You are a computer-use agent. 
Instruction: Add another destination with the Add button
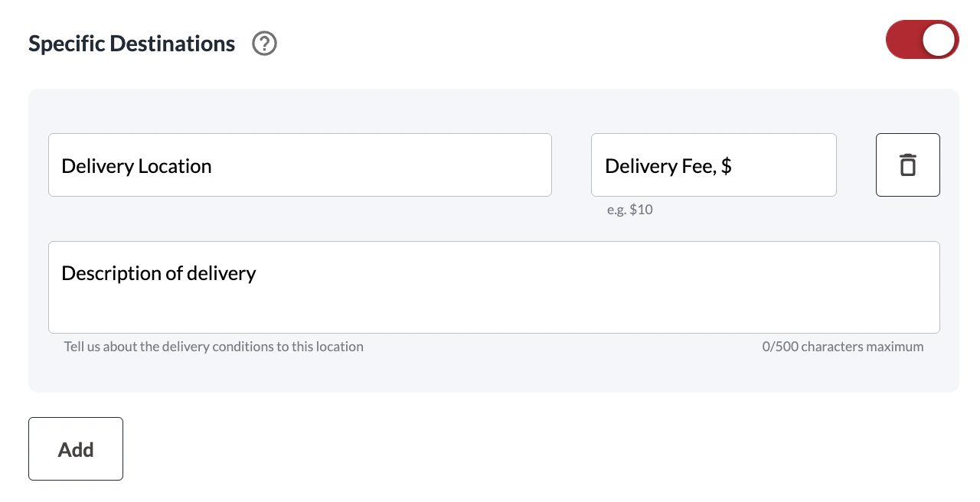pyautogui.click(x=76, y=448)
